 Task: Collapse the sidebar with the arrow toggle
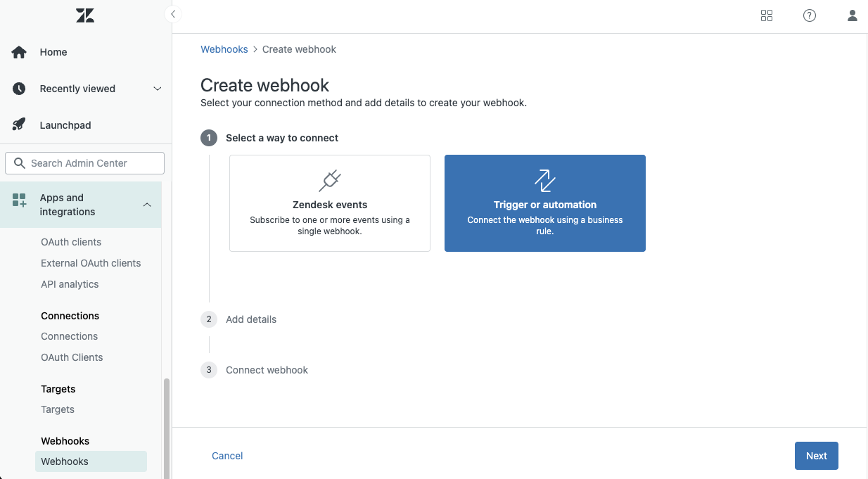click(172, 14)
